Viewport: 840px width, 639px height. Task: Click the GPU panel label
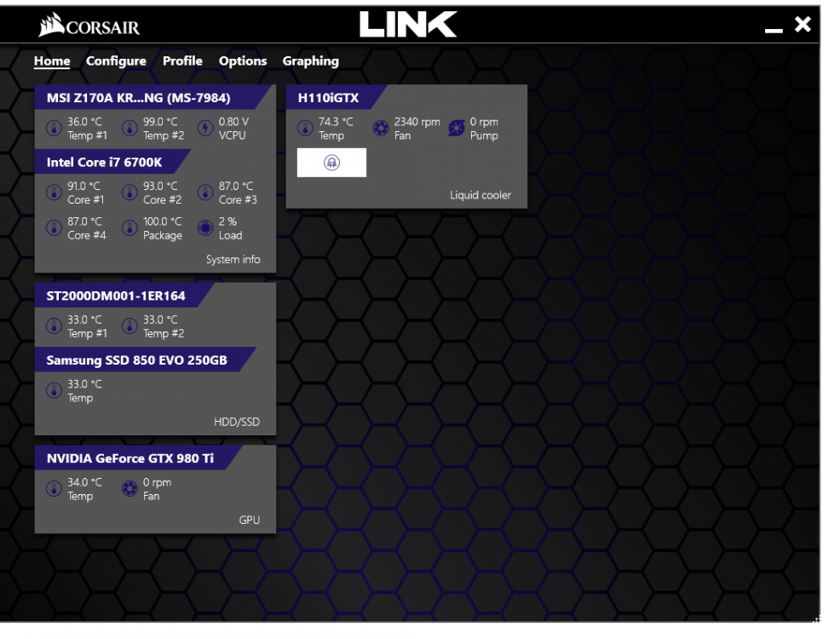click(249, 520)
